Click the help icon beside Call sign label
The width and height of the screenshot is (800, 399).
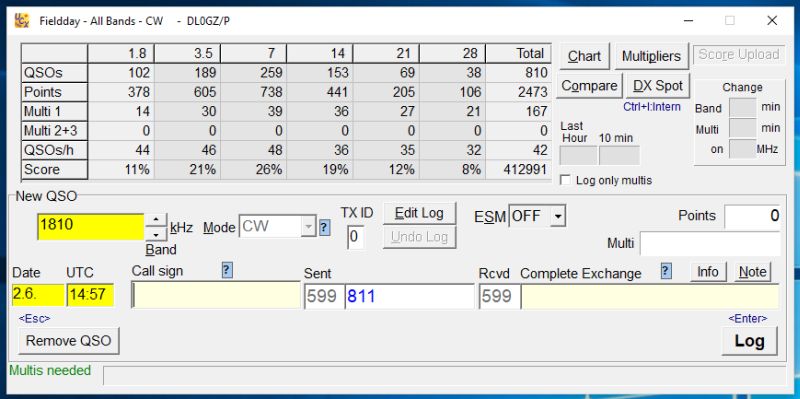[227, 271]
